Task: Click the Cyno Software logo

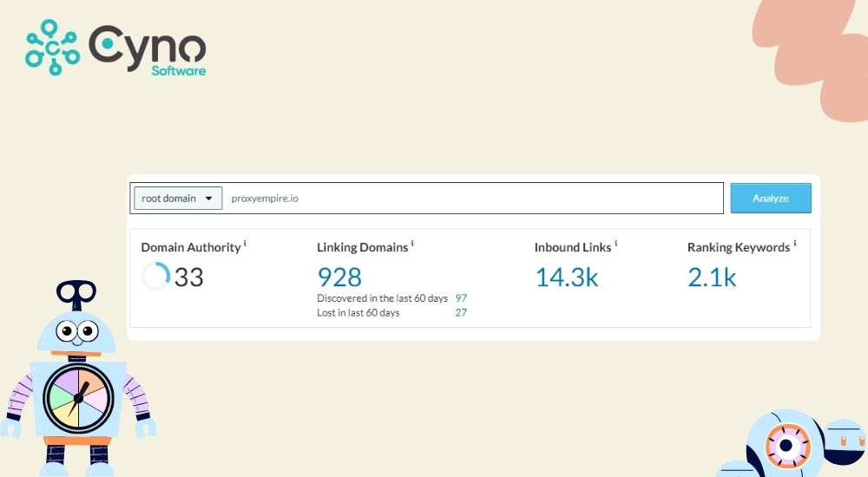Action: pyautogui.click(x=115, y=47)
